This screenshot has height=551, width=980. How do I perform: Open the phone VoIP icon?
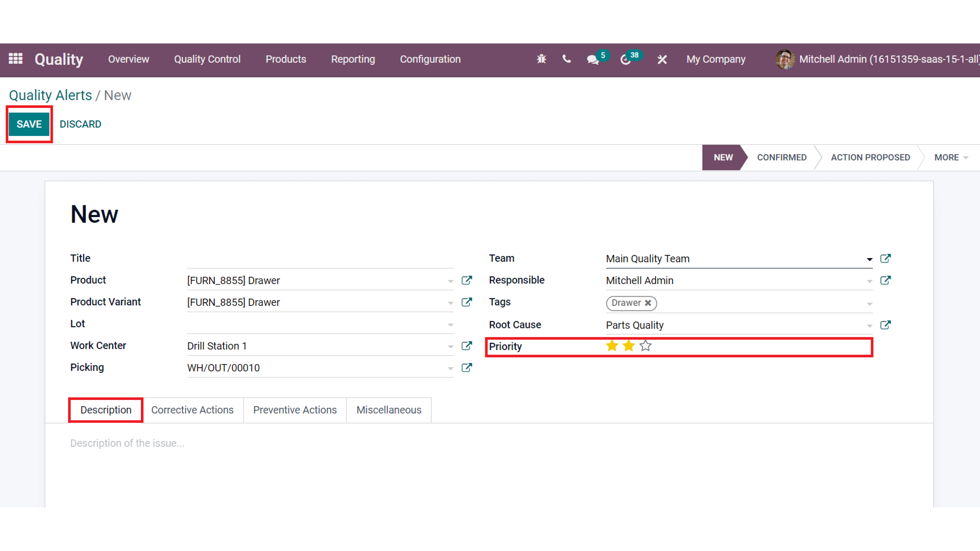[567, 59]
